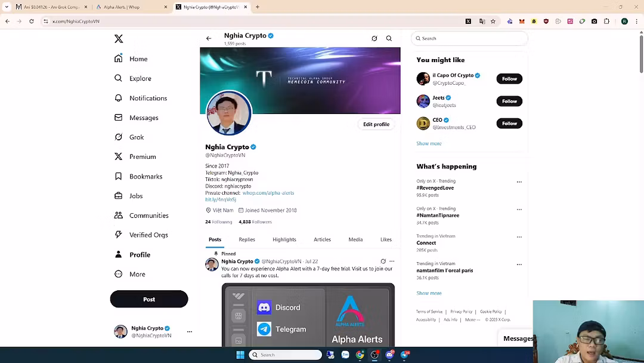The image size is (644, 363).
Task: Open the bit.ly/4nqVoSj link
Action: tap(221, 199)
